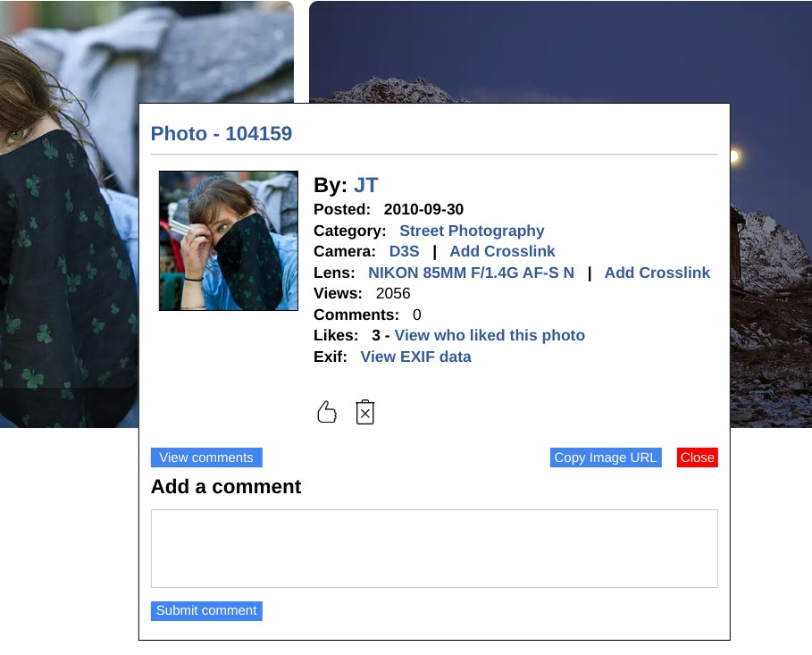The height and width of the screenshot is (655, 812).
Task: Click the posted date 2010-09-30 text
Action: 423,209
